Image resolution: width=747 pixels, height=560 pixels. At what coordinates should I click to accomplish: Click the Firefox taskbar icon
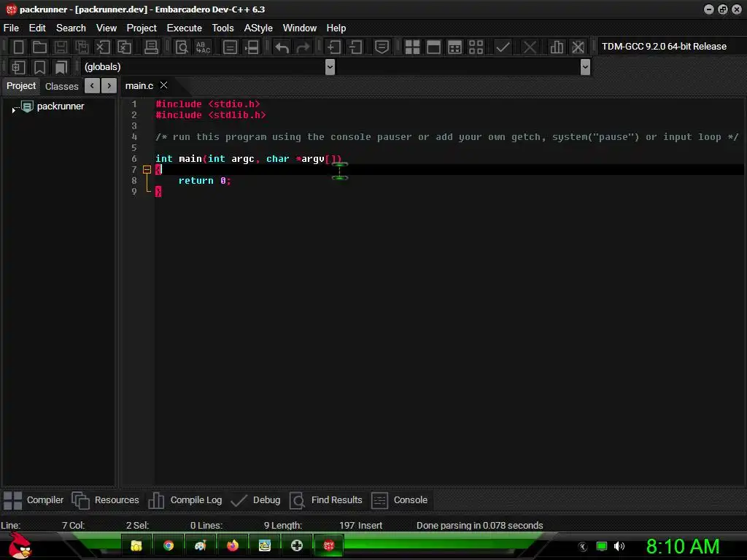[233, 545]
